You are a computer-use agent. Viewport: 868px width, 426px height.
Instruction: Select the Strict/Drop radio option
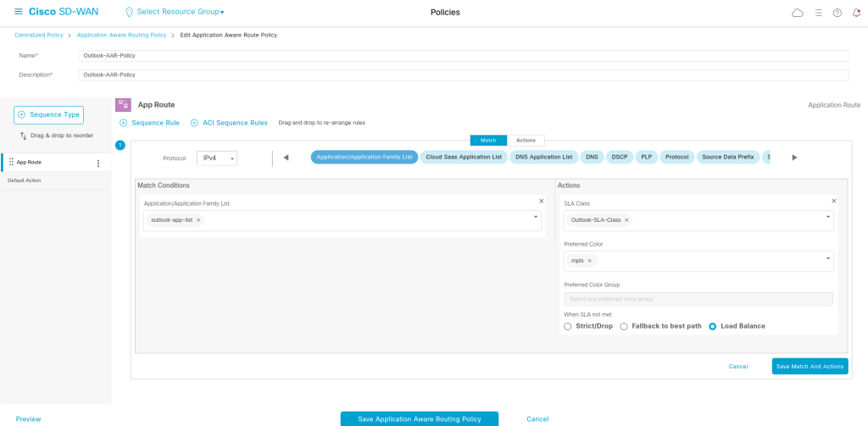pyautogui.click(x=568, y=326)
